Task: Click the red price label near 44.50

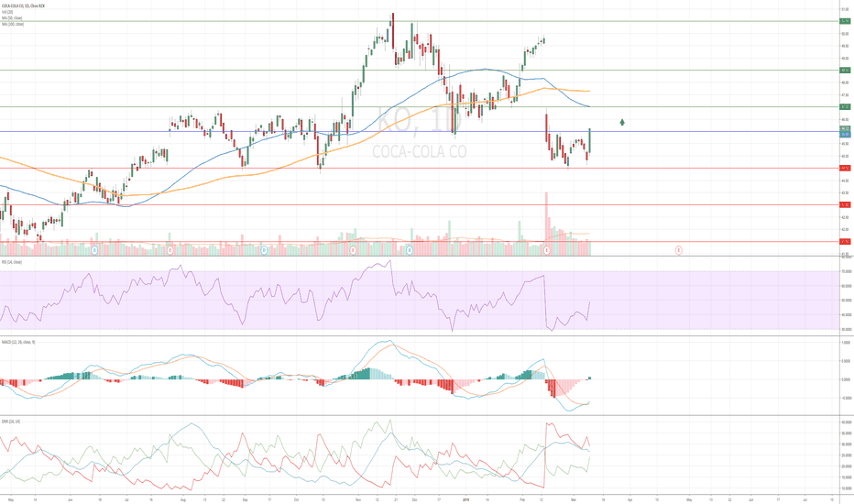Action: 845,169
